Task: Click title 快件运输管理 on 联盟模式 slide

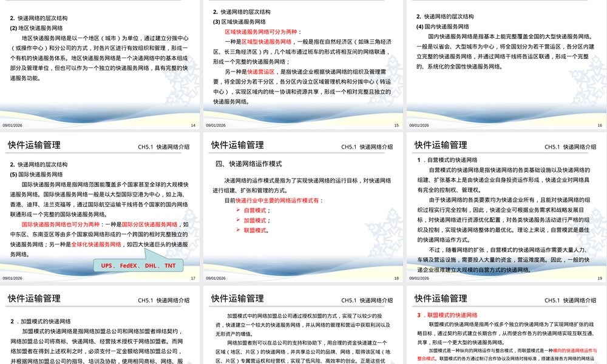Action: 441,298
